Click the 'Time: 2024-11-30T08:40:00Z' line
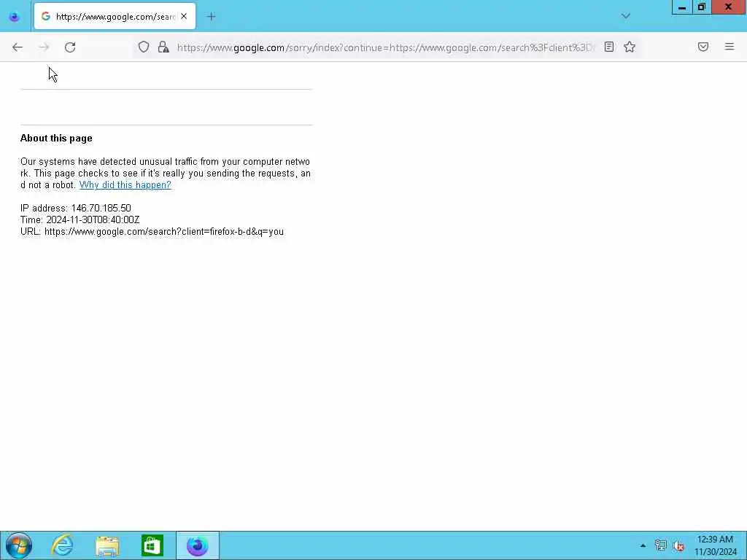The image size is (747, 560). click(x=80, y=219)
